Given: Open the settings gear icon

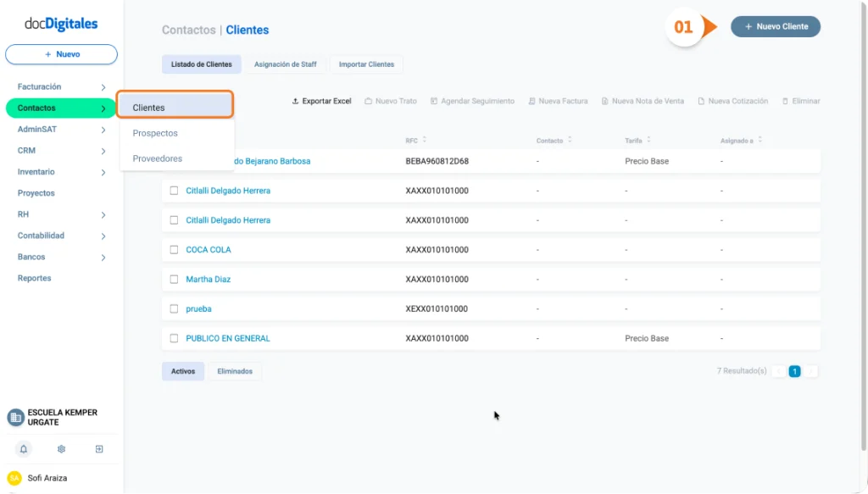Looking at the screenshot, I should tap(61, 449).
